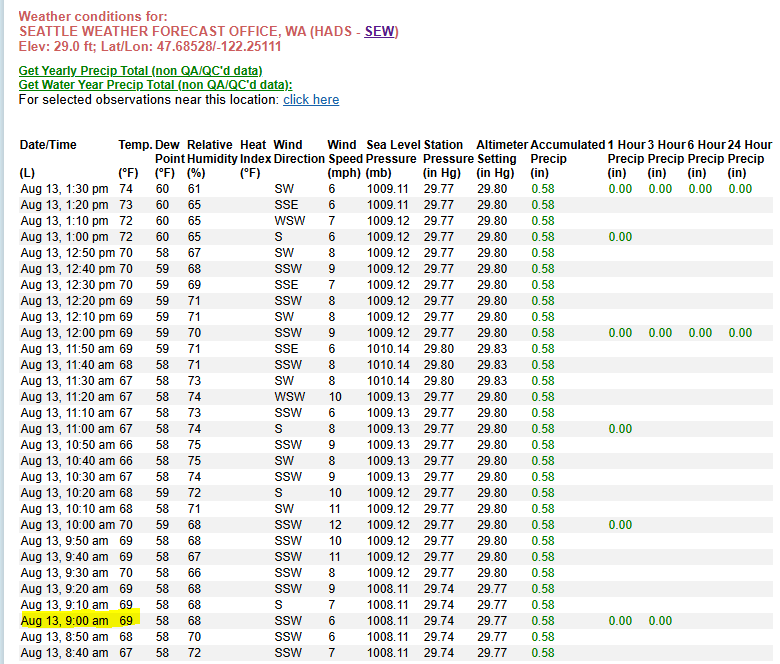Screen dimensions: 780x664
Task: Select the 'Aug 13, 1:10 pm' date cell
Action: pos(64,221)
